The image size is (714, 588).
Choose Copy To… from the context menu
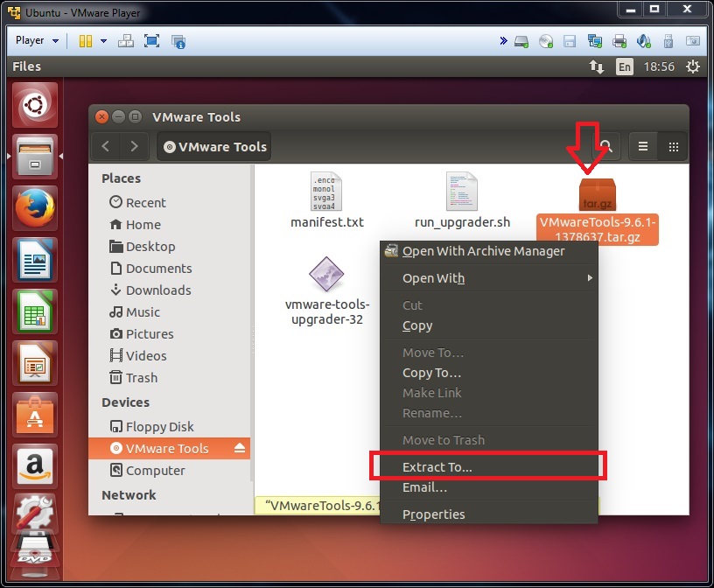pos(489,373)
